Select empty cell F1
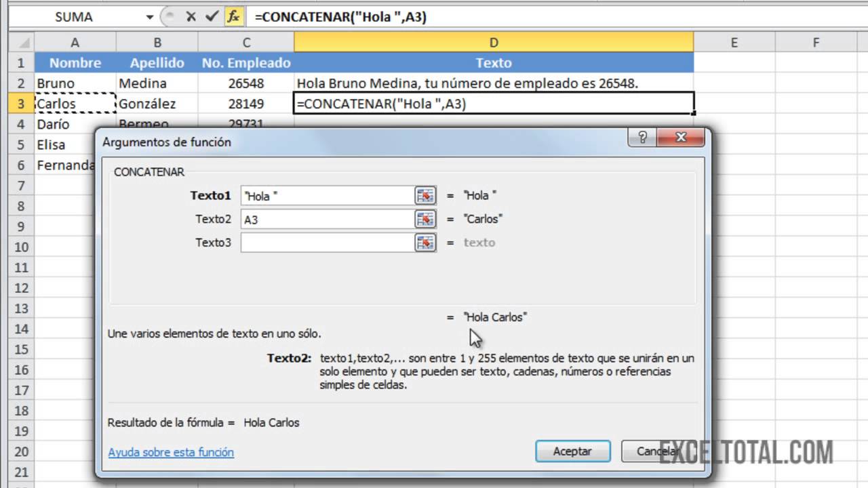 [816, 63]
